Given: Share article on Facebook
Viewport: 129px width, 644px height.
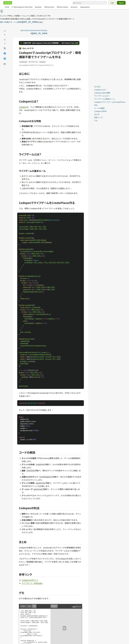Looking at the screenshot, I should pos(5,53).
